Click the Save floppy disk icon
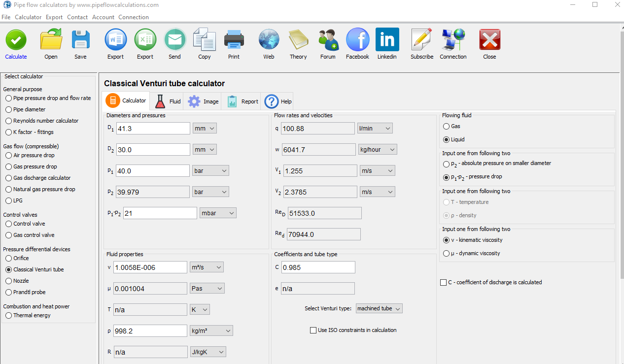The image size is (624, 364). point(80,40)
